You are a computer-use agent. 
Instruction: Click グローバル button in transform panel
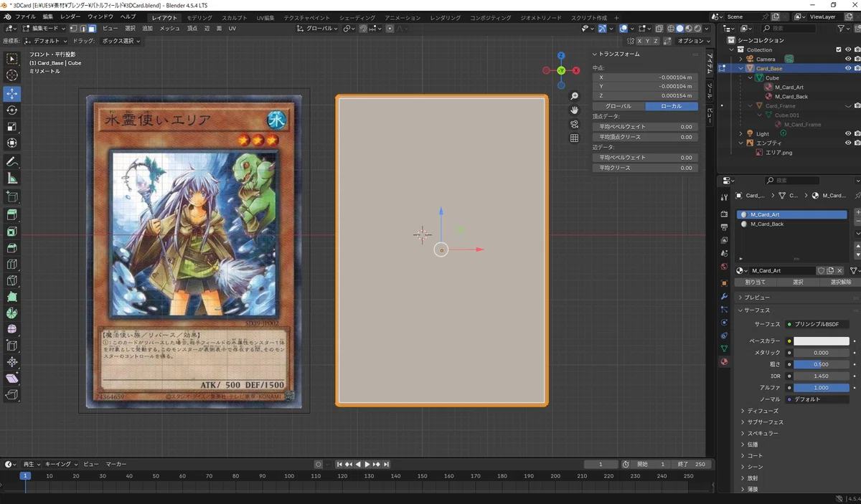pyautogui.click(x=618, y=106)
